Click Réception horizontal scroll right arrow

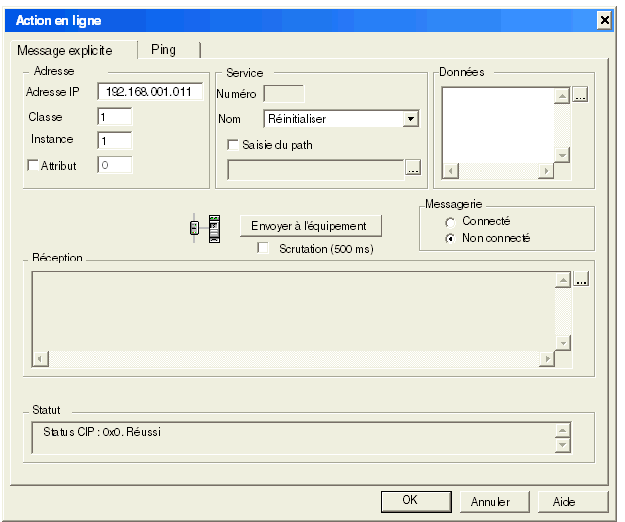[x=547, y=359]
